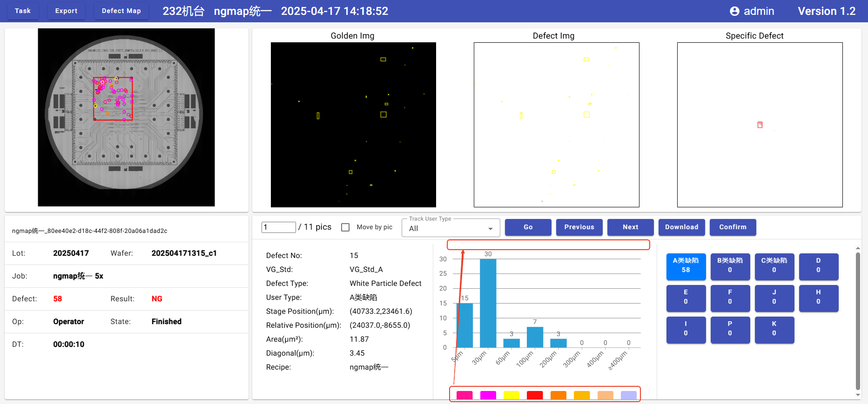Viewport: 868px width, 404px height.
Task: Download the current defect image
Action: 681,227
